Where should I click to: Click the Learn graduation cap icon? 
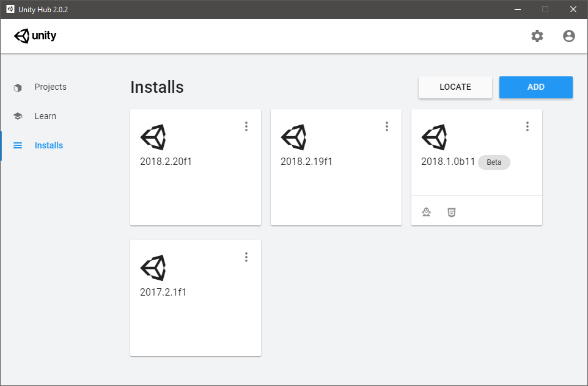click(18, 117)
